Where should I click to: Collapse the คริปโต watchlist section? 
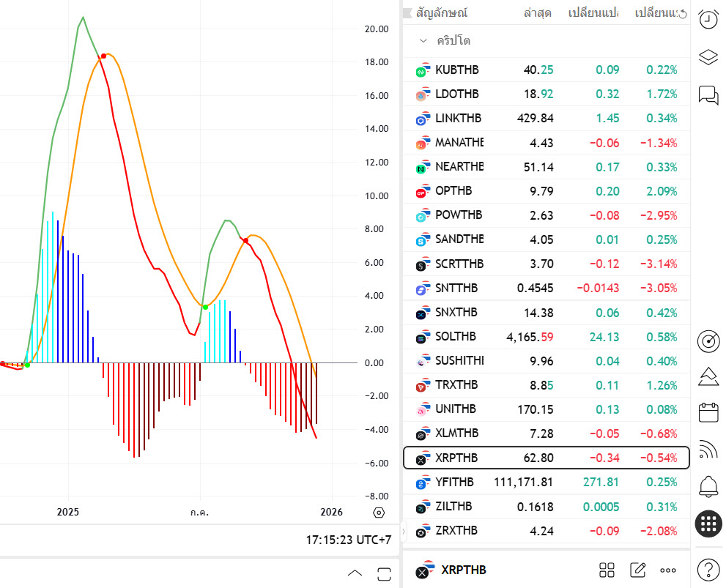coord(423,41)
